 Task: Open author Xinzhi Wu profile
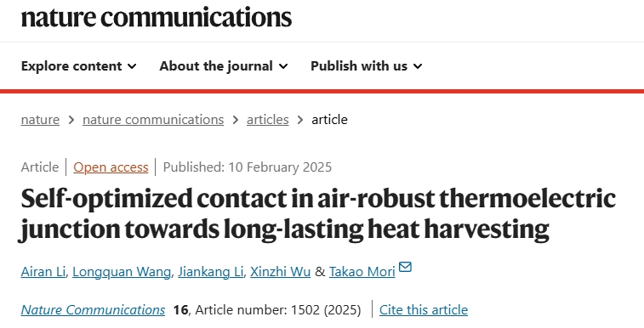[x=280, y=272]
